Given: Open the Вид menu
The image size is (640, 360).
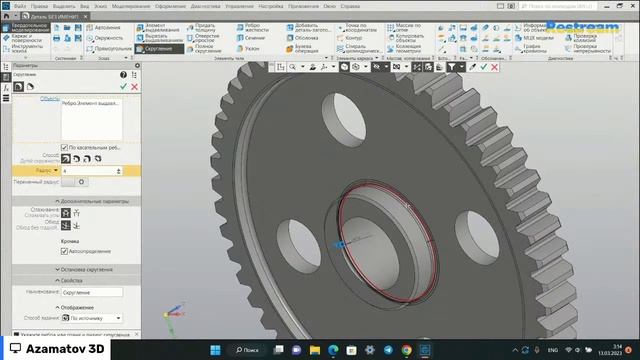Looking at the screenshot, I should pyautogui.click(x=84, y=7).
